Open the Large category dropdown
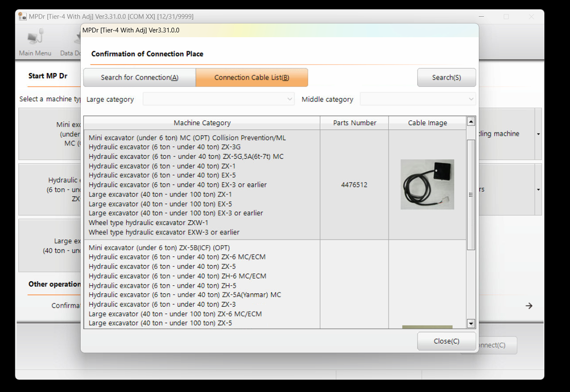This screenshot has height=392, width=570. coord(219,99)
